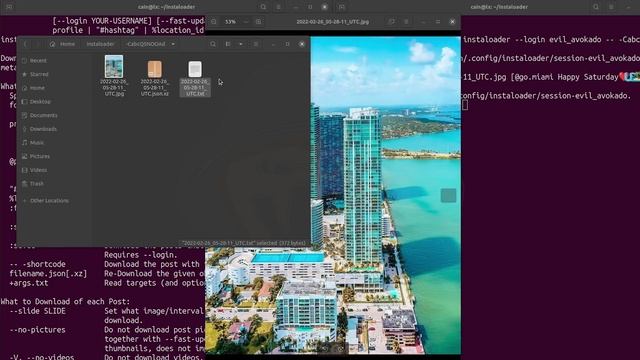Search in the right terminal window
The height and width of the screenshot is (360, 640).
596,7
